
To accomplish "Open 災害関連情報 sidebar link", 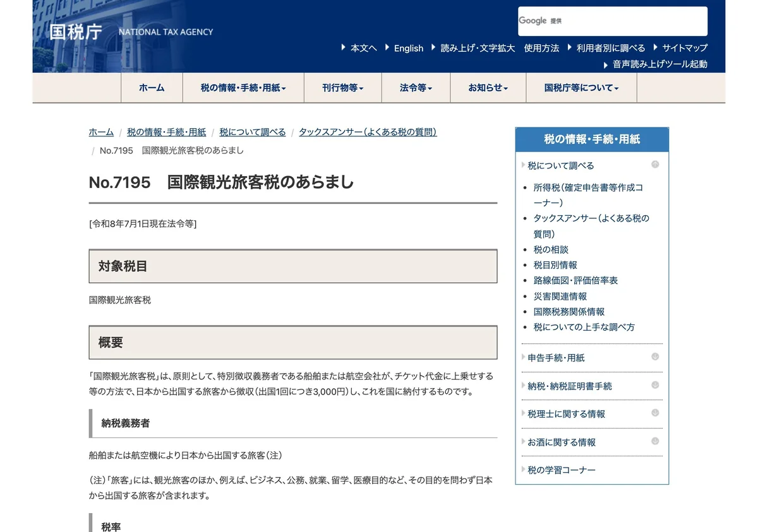I will pyautogui.click(x=560, y=296).
